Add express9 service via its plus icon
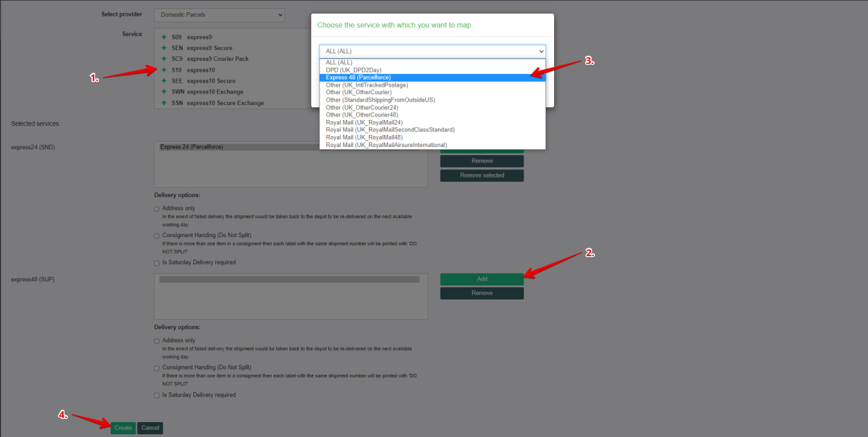 tap(163, 37)
